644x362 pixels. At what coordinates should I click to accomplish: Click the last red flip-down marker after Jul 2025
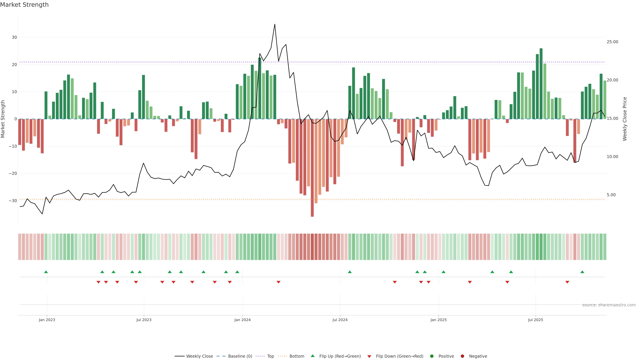coord(567,282)
